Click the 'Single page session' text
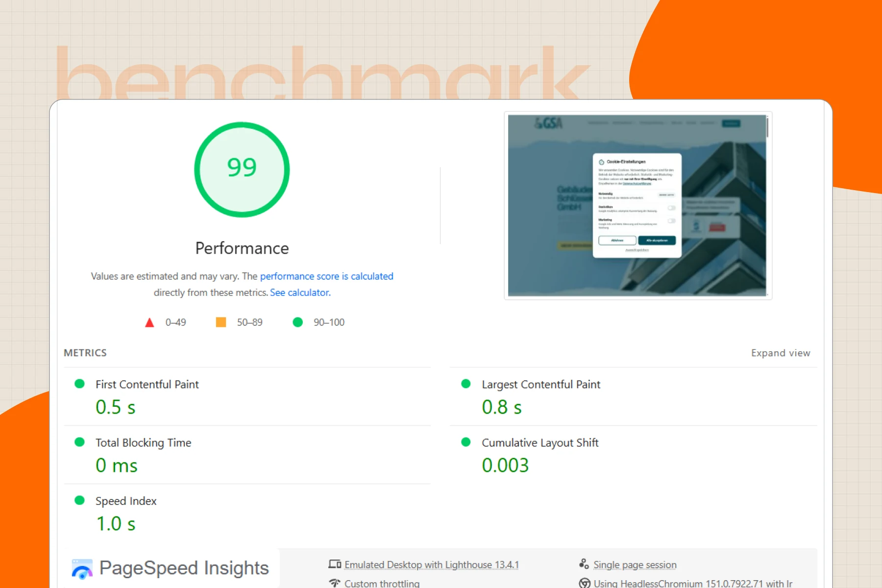 click(x=635, y=565)
